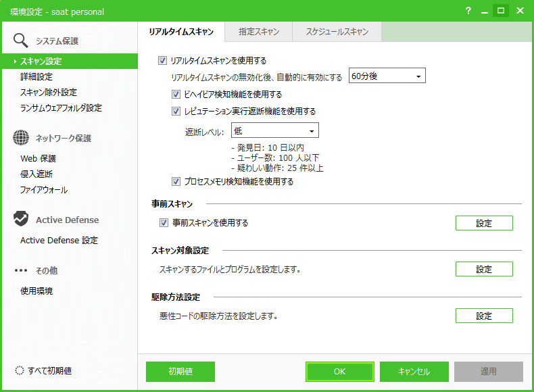This screenshot has height=392, width=534.
Task: Click the ユーザー数: 100 人以下 text
Action: coord(276,158)
